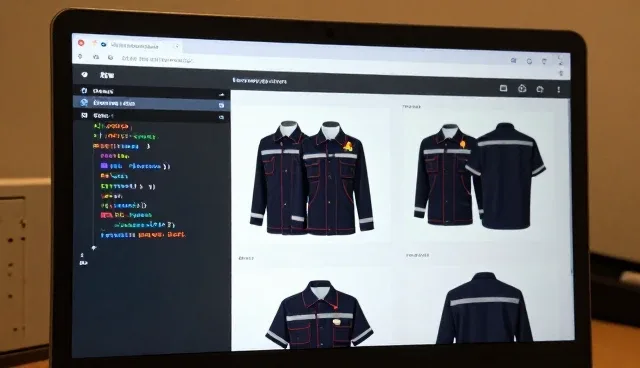Click the folder icon beside the three-dot menu

540,89
